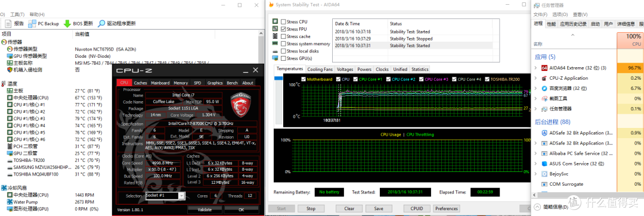
Task: Click the icon beside Stress CPU
Action: [275, 22]
